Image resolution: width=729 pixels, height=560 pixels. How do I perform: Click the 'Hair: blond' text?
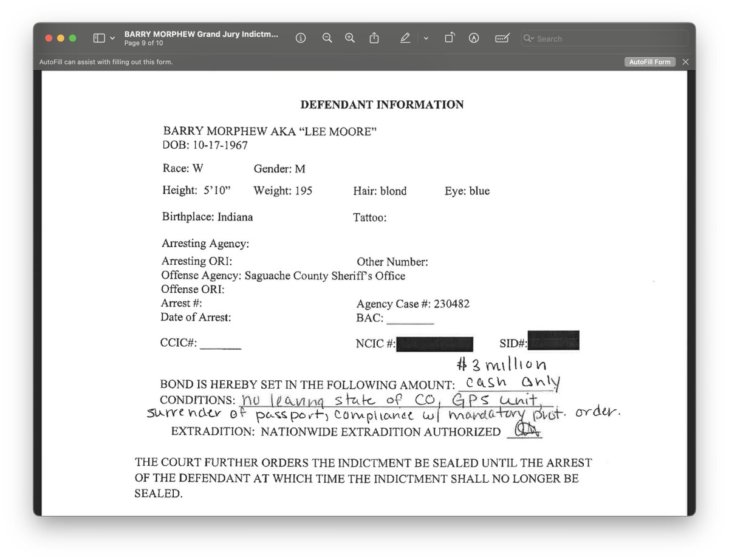[x=380, y=191]
